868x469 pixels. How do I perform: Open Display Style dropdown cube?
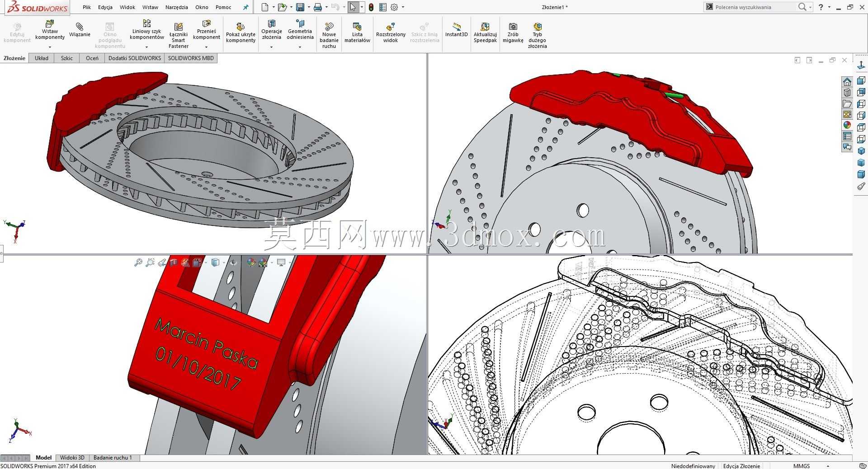(x=215, y=262)
